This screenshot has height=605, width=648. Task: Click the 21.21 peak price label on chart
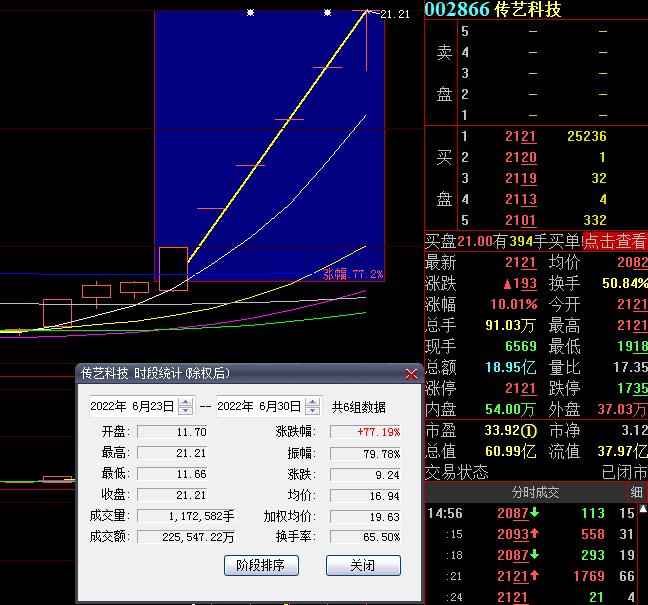point(395,14)
